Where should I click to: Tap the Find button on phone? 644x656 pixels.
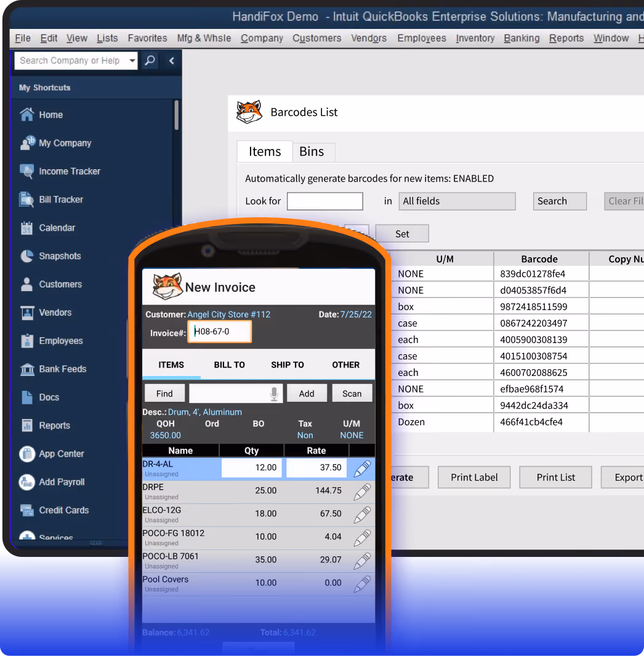coord(164,394)
